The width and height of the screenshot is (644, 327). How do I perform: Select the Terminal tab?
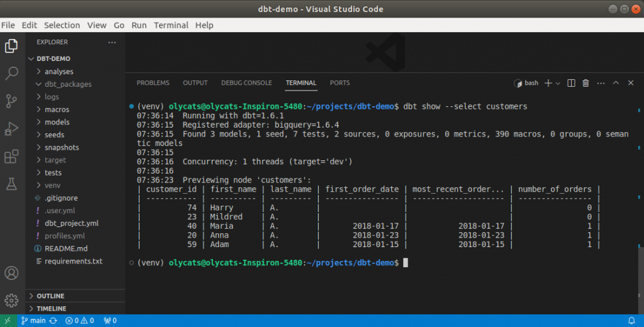[301, 83]
